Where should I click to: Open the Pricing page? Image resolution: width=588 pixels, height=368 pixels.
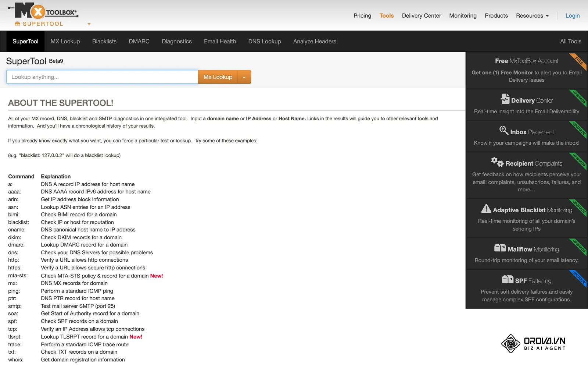point(362,15)
